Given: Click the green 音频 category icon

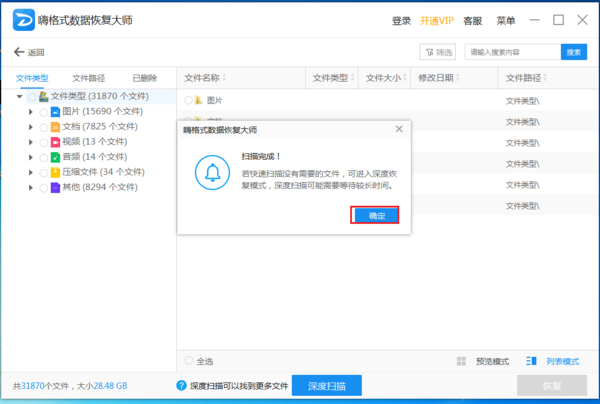Looking at the screenshot, I should [55, 157].
